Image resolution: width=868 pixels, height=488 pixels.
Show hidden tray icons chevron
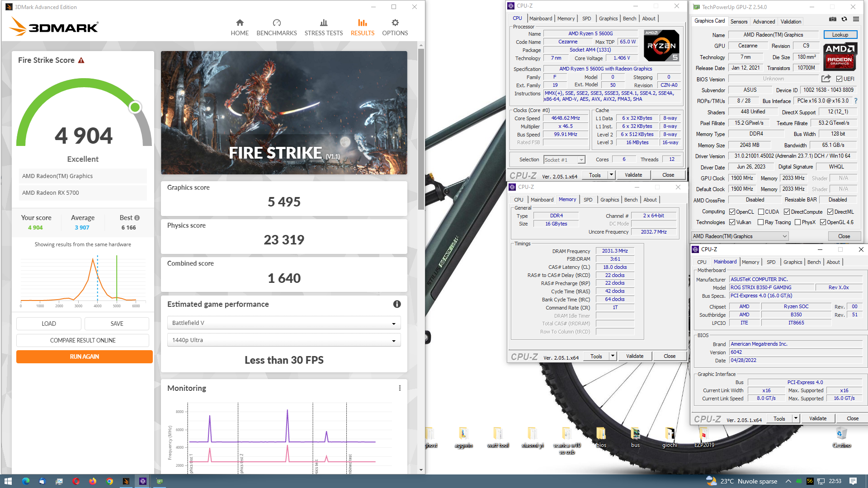(788, 481)
